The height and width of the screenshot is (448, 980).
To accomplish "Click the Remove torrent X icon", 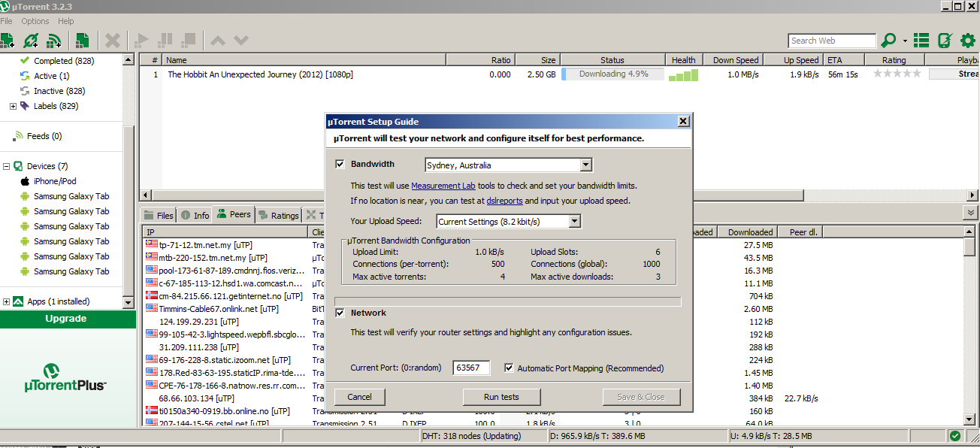I will [113, 41].
